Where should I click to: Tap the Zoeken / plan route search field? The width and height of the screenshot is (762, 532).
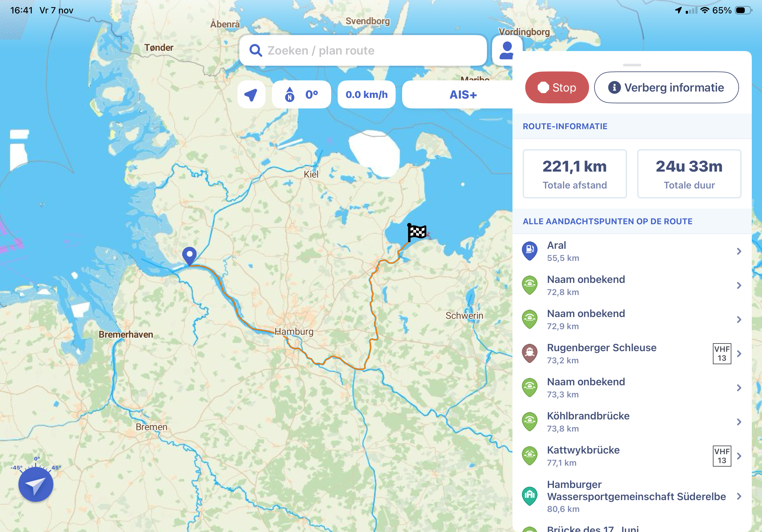(x=363, y=50)
